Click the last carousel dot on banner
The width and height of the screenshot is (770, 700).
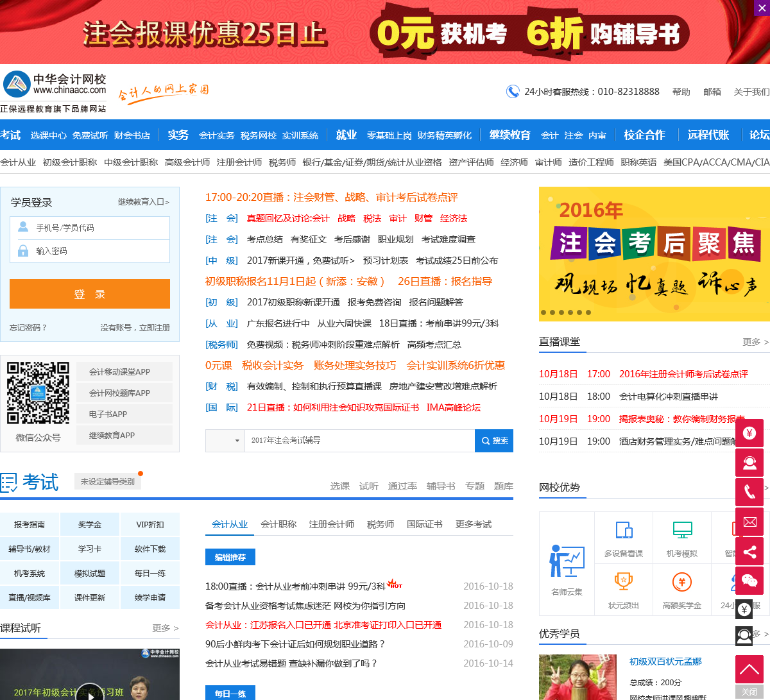click(588, 312)
